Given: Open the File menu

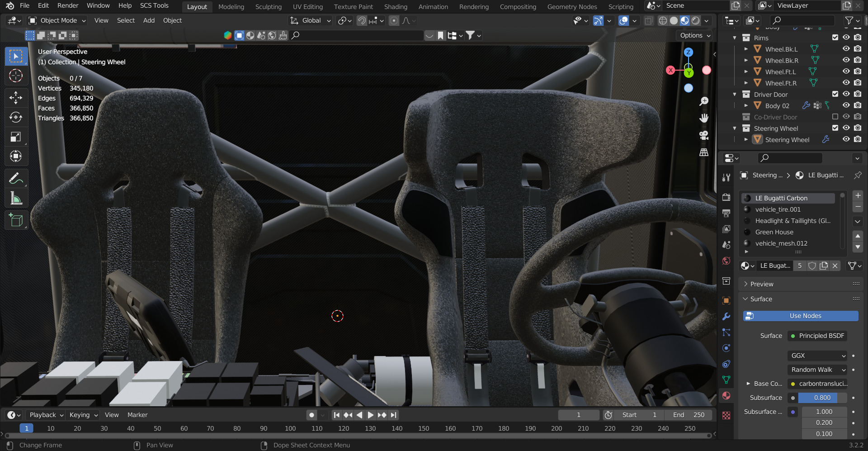Looking at the screenshot, I should point(25,5).
